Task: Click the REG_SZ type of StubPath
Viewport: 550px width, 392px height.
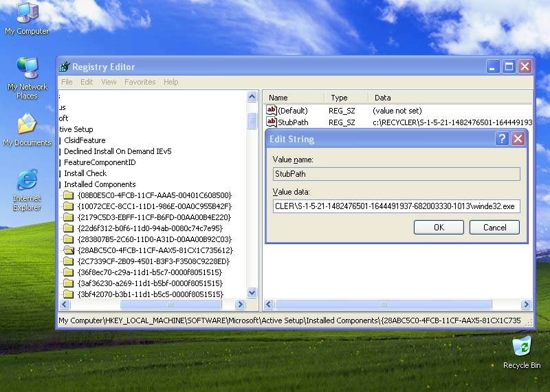Action: pyautogui.click(x=342, y=122)
